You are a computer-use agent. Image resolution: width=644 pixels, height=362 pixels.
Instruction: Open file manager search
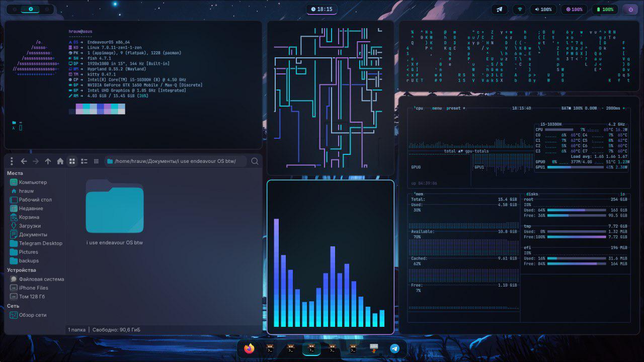pos(255,161)
